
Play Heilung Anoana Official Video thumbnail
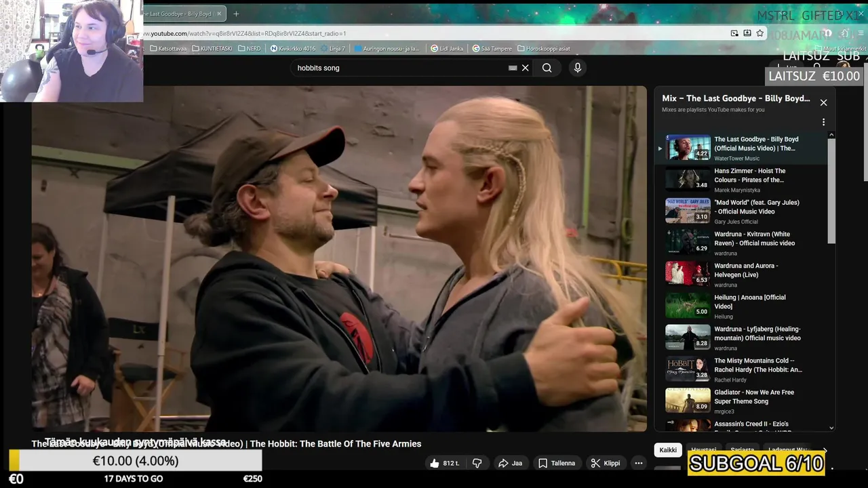pos(688,306)
